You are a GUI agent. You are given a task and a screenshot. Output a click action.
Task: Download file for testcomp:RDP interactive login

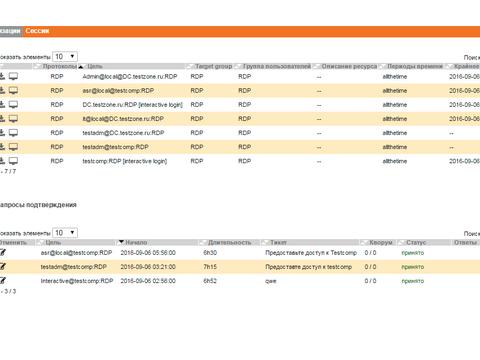point(2,161)
